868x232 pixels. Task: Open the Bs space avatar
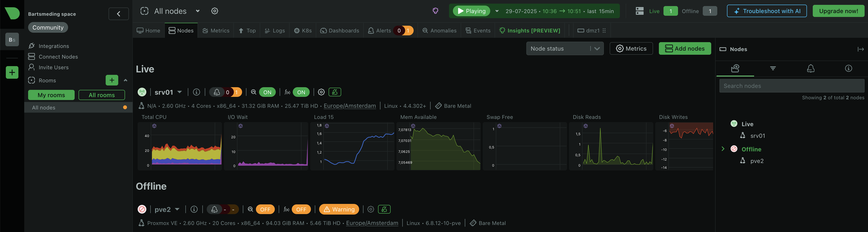click(12, 40)
